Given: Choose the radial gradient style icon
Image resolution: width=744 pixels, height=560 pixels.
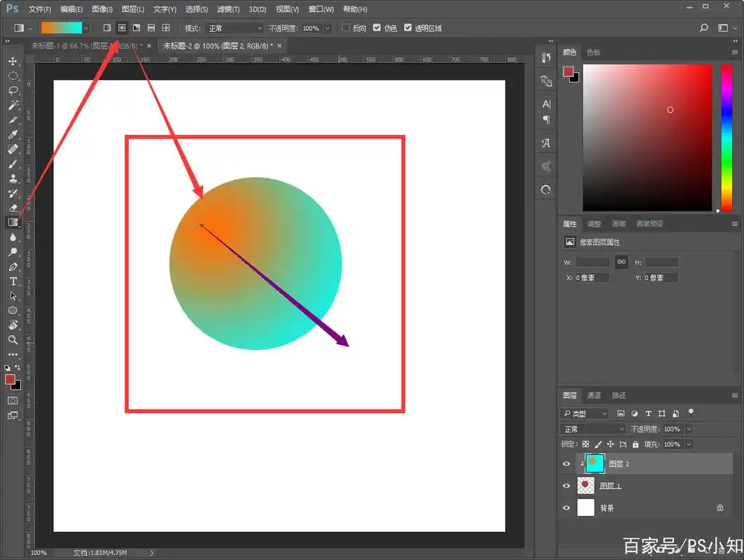Looking at the screenshot, I should 122,28.
